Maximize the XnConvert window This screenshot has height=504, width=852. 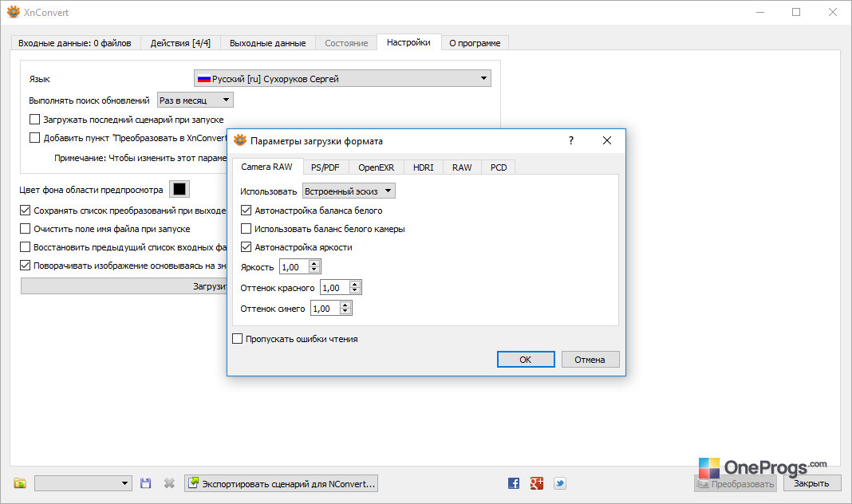tap(796, 12)
